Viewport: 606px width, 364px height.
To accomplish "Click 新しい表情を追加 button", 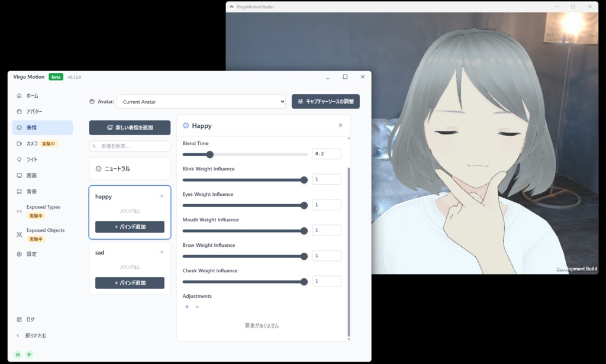I will 130,127.
